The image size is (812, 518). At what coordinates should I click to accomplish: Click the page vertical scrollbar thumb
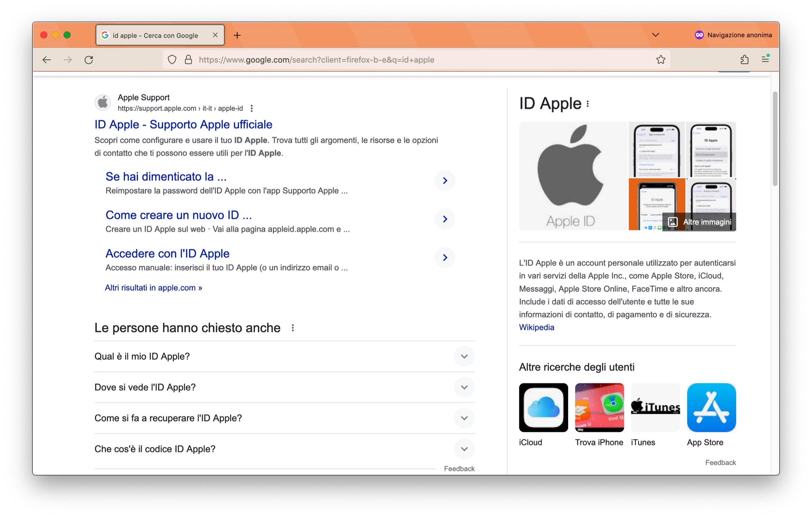(775, 139)
